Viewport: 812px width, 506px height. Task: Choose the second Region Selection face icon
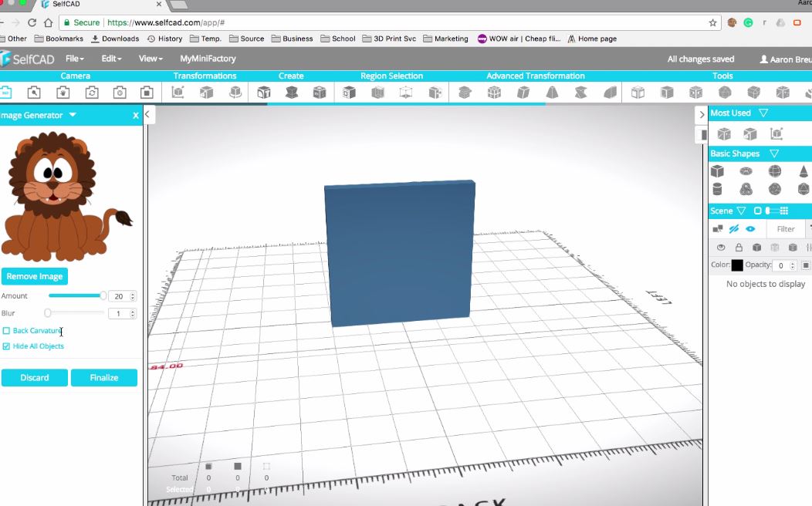[378, 93]
